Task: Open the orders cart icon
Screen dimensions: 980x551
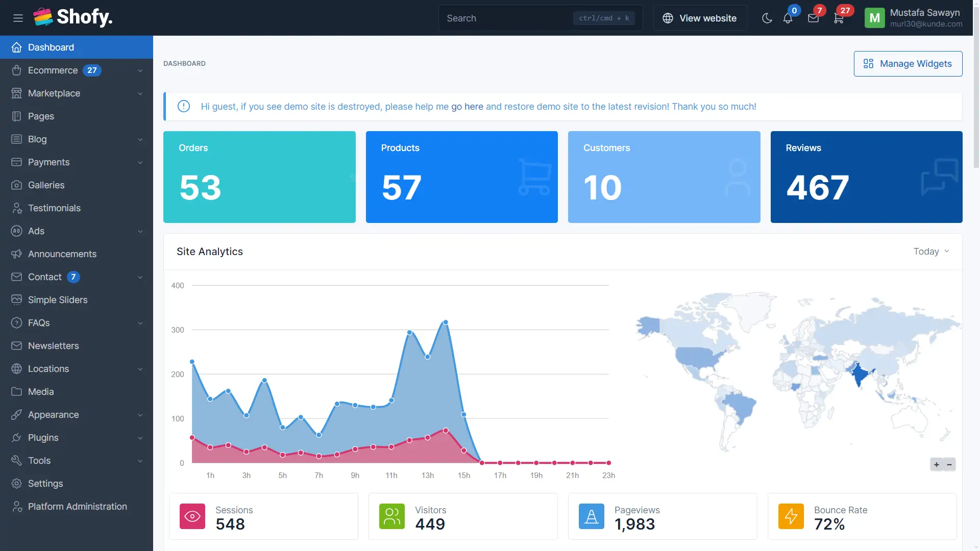Action: (x=839, y=18)
